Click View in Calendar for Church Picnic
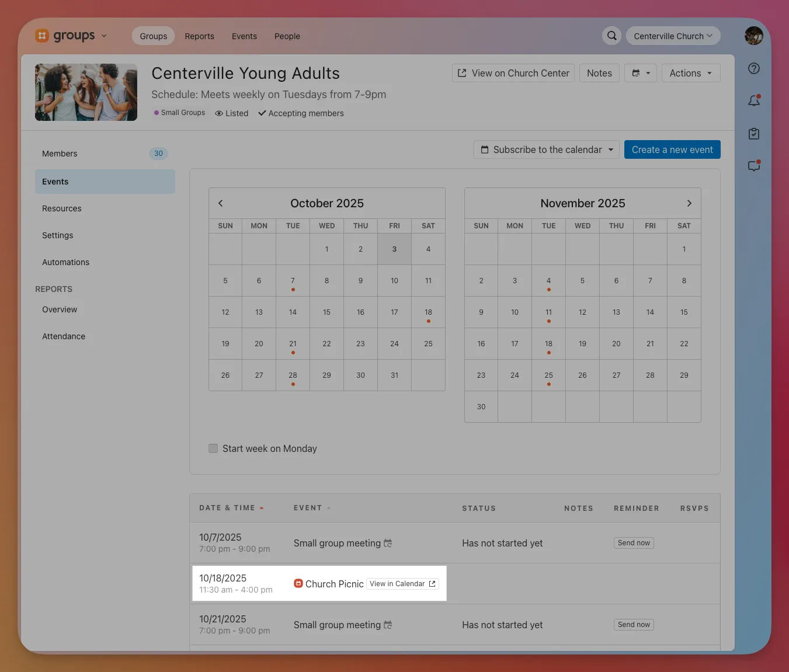789x672 pixels. (402, 584)
